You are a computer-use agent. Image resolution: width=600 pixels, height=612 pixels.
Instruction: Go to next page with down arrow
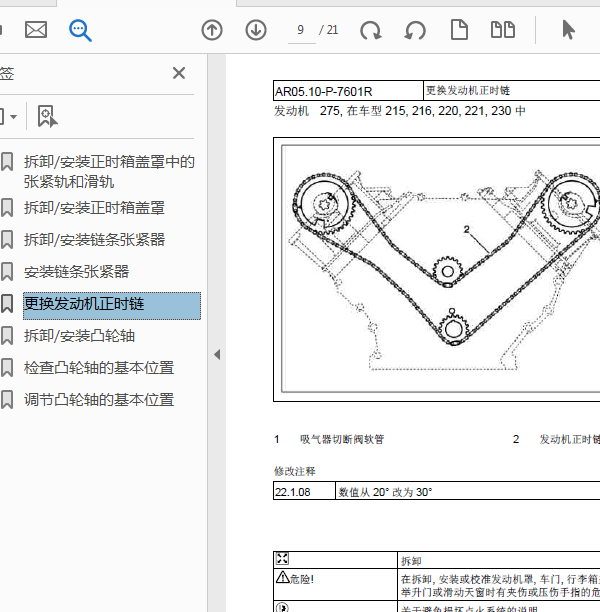coord(256,30)
